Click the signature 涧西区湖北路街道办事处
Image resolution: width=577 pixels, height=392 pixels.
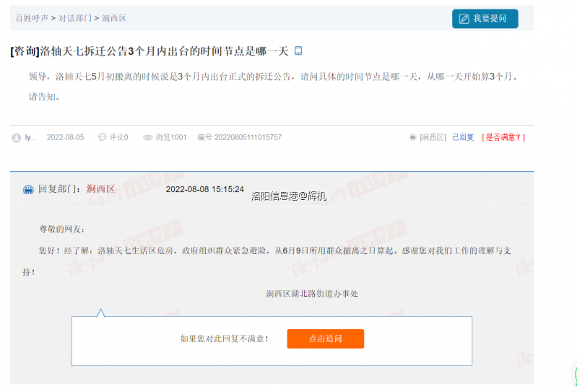coord(311,294)
